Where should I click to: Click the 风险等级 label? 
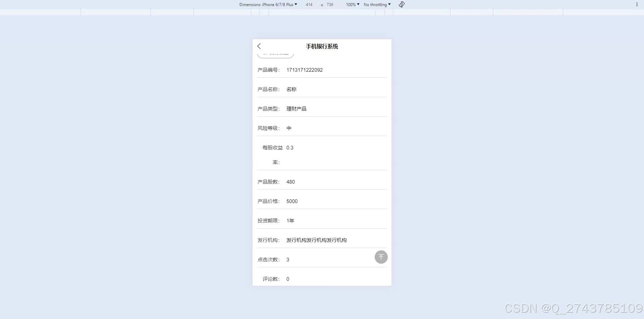point(268,128)
